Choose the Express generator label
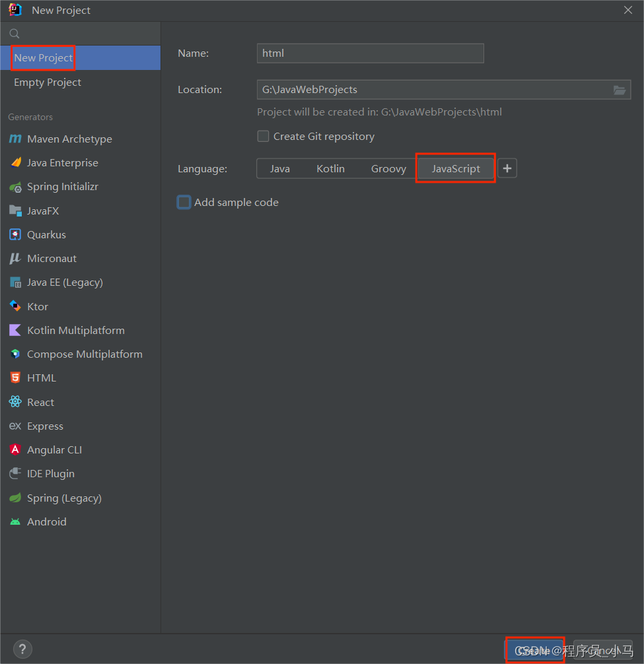The image size is (644, 664). (x=45, y=426)
